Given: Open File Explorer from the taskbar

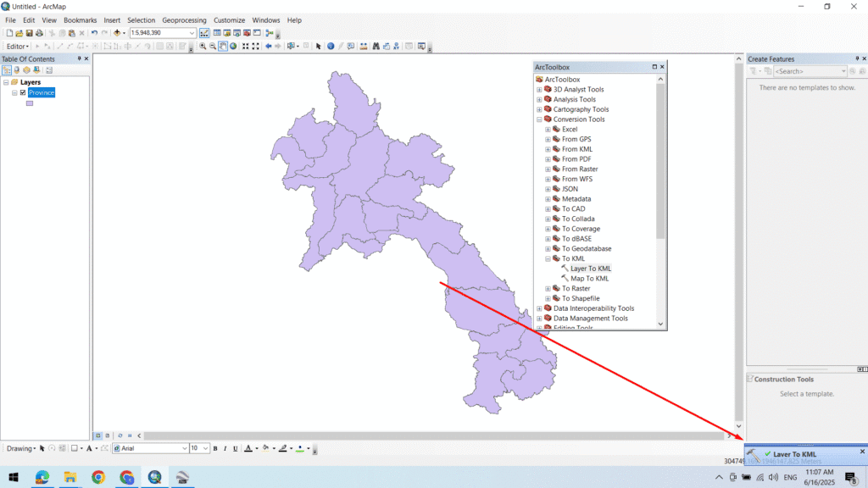Looking at the screenshot, I should point(70,477).
